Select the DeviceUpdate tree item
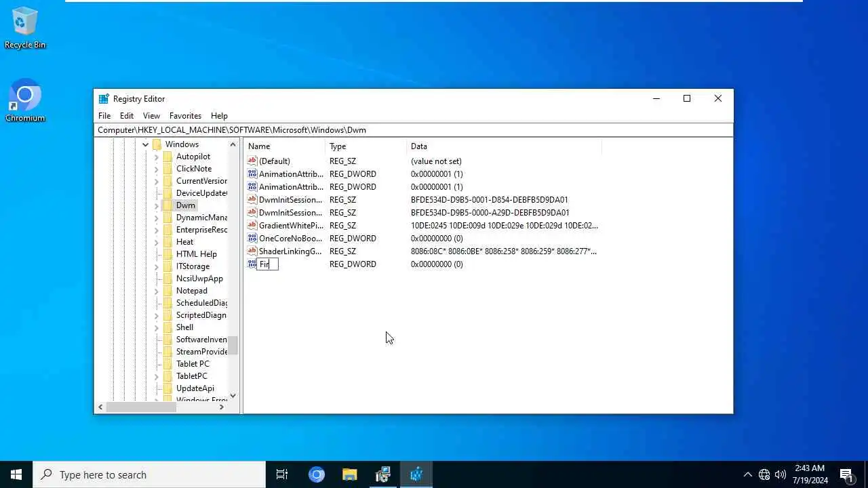This screenshot has width=868, height=488. point(201,193)
